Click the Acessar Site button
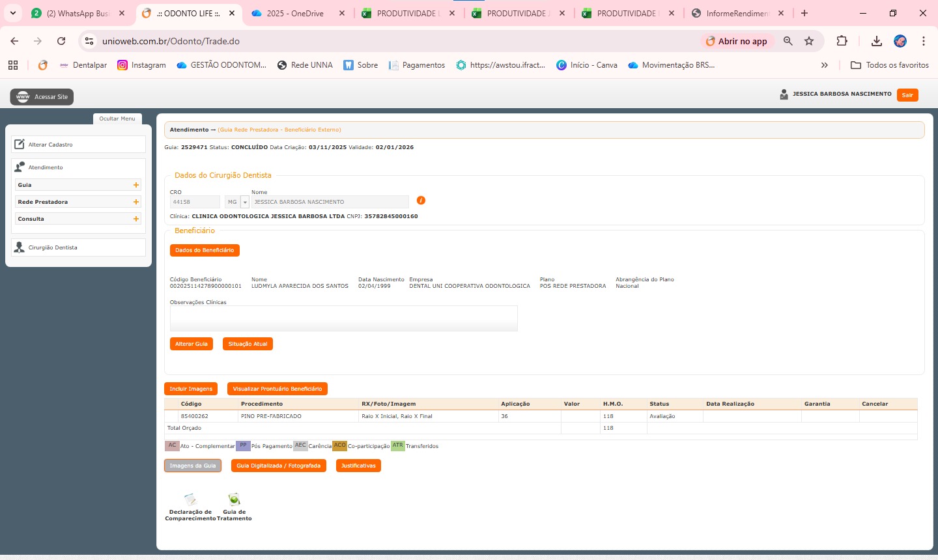This screenshot has width=938, height=560. pyautogui.click(x=42, y=97)
